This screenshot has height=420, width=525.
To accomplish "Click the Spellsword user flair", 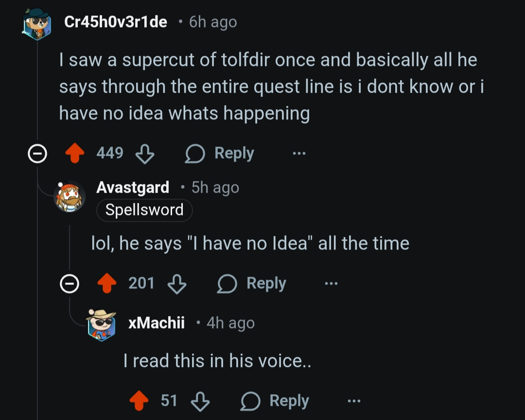I will pos(144,210).
